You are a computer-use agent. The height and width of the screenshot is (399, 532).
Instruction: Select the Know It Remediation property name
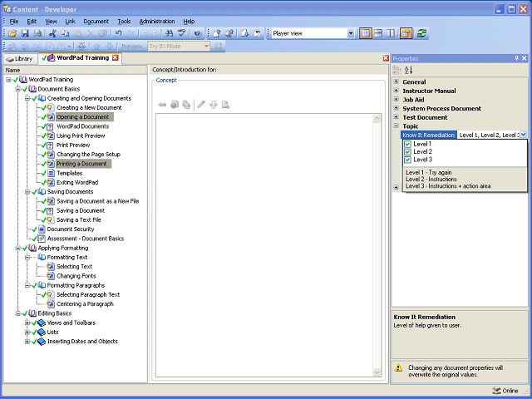click(428, 135)
